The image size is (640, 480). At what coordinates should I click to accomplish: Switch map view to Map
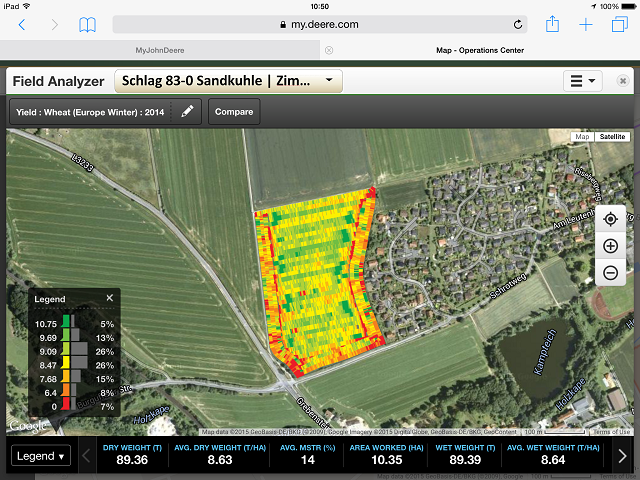pyautogui.click(x=582, y=137)
